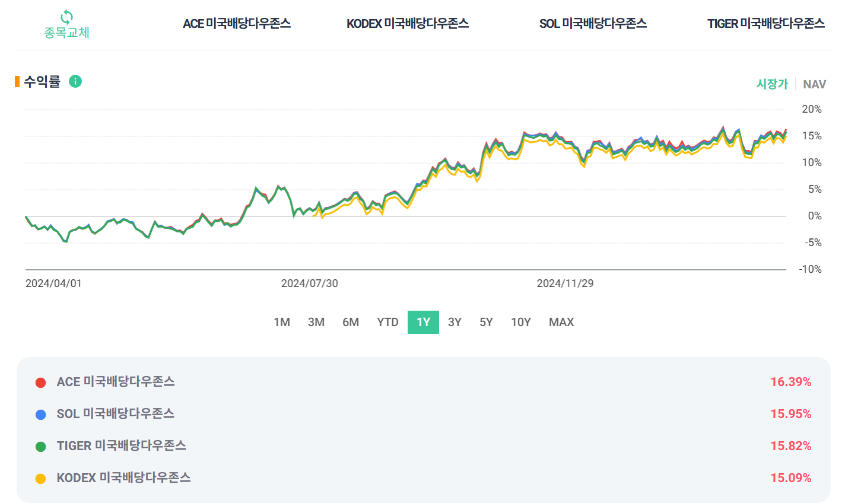Click the 20% y-axis label
This screenshot has width=845, height=504.
(812, 109)
